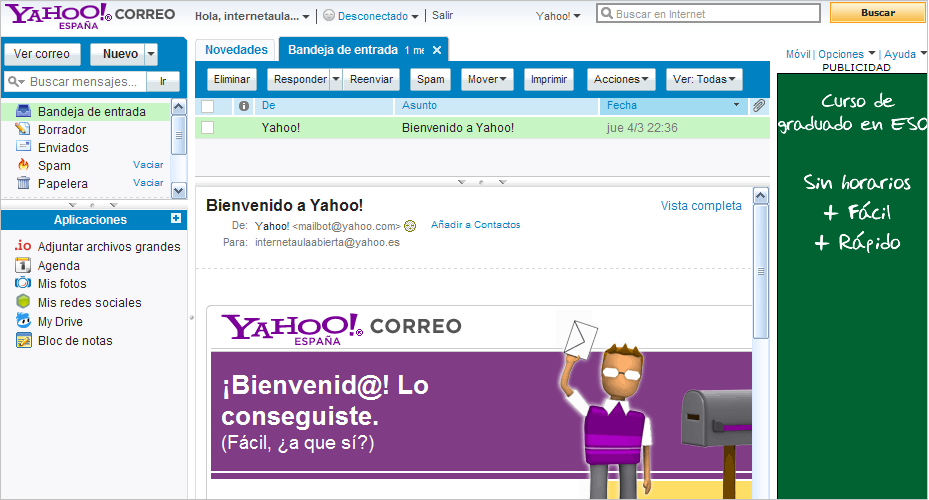Open the Opciones dropdown

pyautogui.click(x=872, y=53)
